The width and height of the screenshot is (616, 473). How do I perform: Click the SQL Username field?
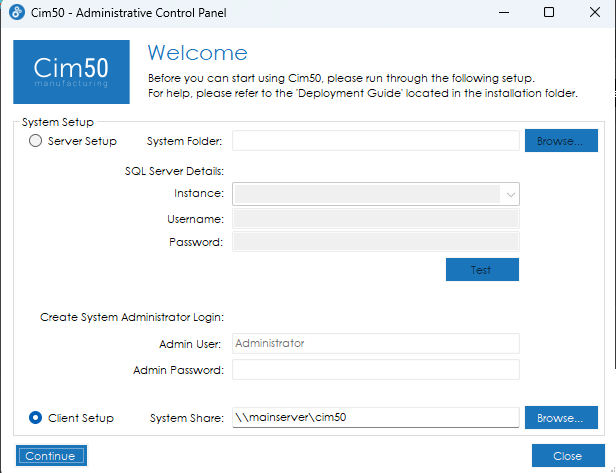376,218
